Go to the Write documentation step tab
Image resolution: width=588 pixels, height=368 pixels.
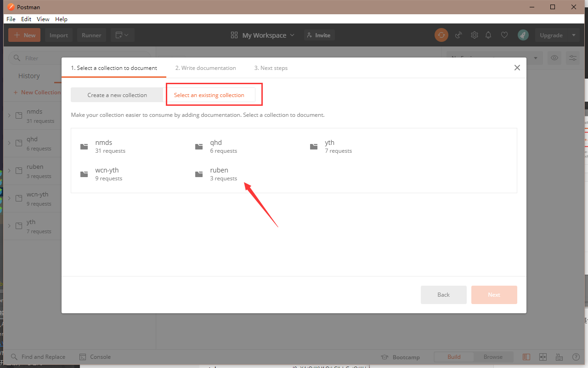click(x=205, y=68)
